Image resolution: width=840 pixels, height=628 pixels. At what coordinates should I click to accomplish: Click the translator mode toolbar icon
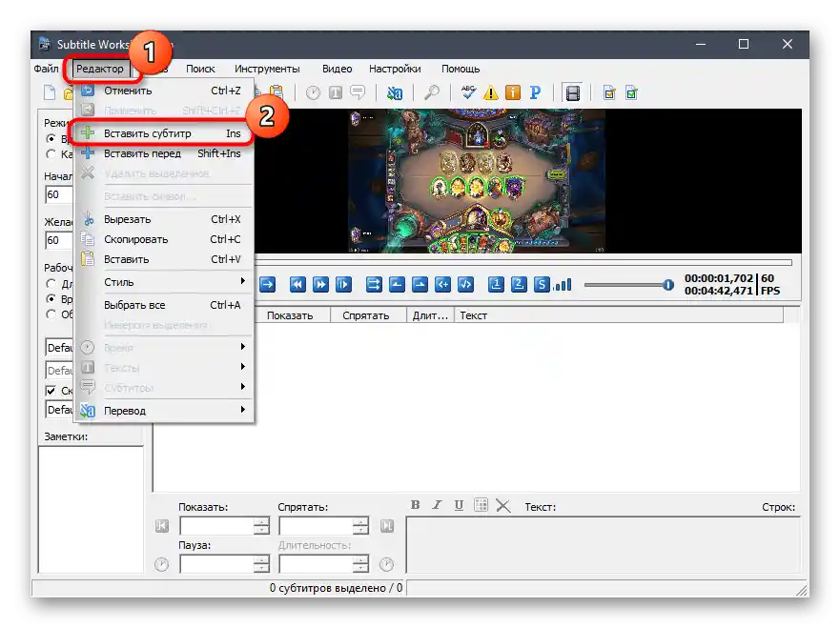click(395, 92)
